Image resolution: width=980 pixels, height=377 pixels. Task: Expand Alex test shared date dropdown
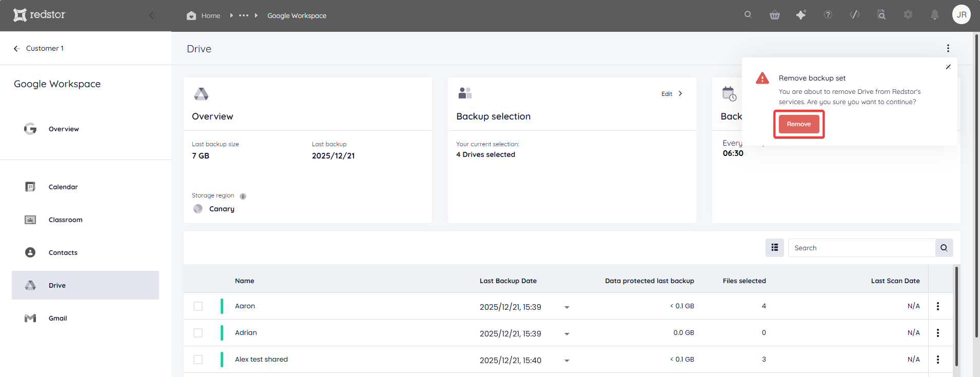[567, 361]
